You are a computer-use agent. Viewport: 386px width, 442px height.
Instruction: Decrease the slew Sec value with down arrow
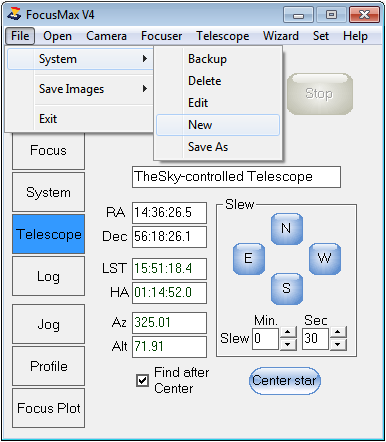point(338,344)
